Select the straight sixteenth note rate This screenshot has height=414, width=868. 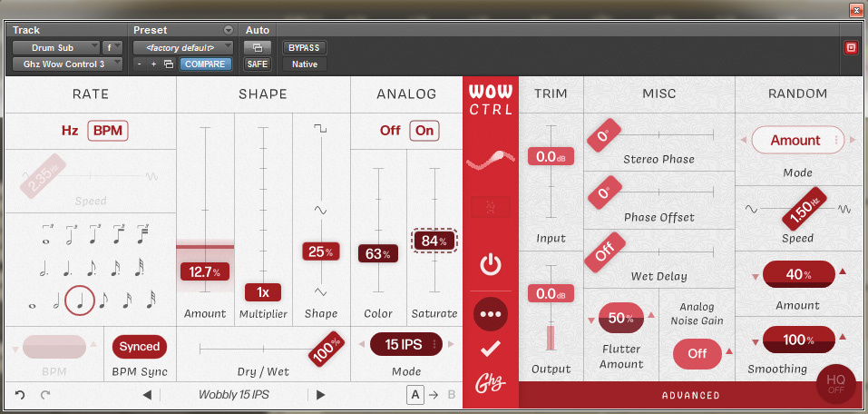tap(127, 301)
